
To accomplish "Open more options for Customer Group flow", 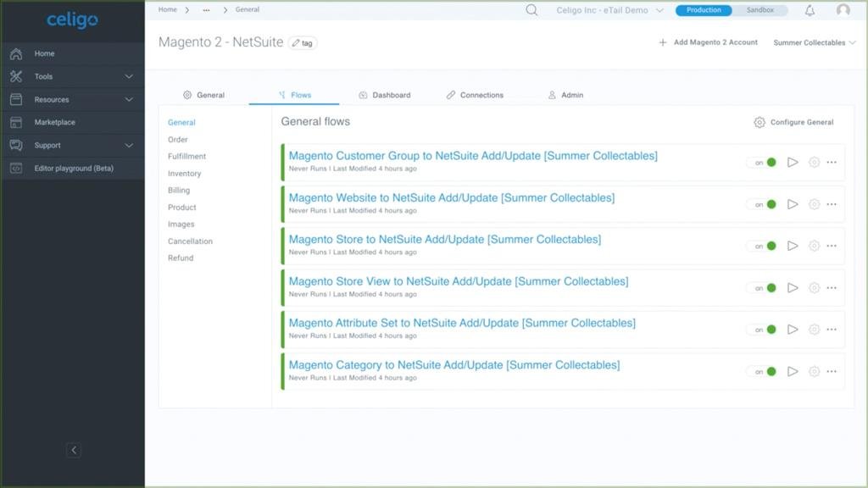I will coord(832,162).
